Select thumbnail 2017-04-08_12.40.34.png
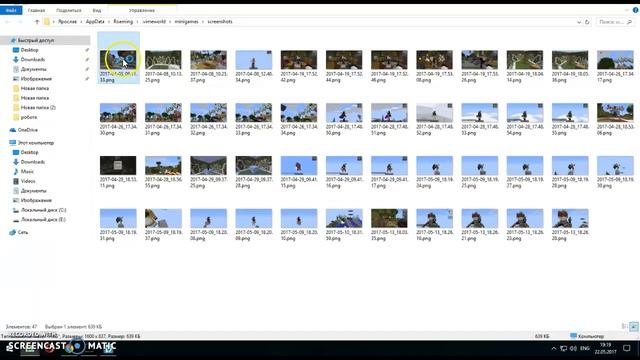This screenshot has width=640, height=360. (253, 60)
